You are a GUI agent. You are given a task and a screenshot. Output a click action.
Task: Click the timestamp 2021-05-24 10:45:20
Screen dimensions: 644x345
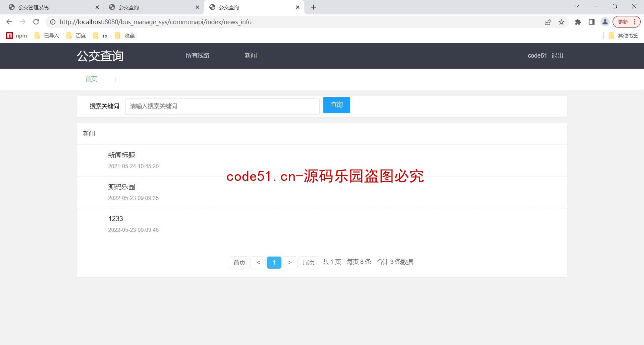tap(133, 166)
